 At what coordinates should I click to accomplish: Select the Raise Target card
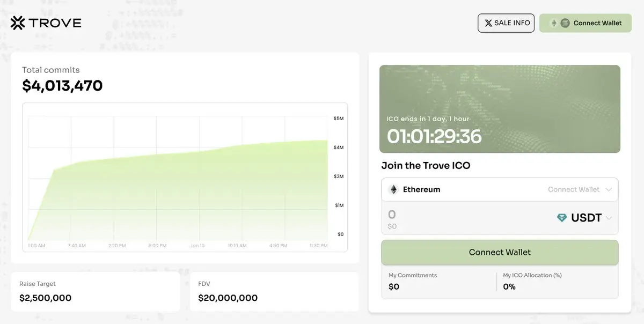click(x=96, y=291)
